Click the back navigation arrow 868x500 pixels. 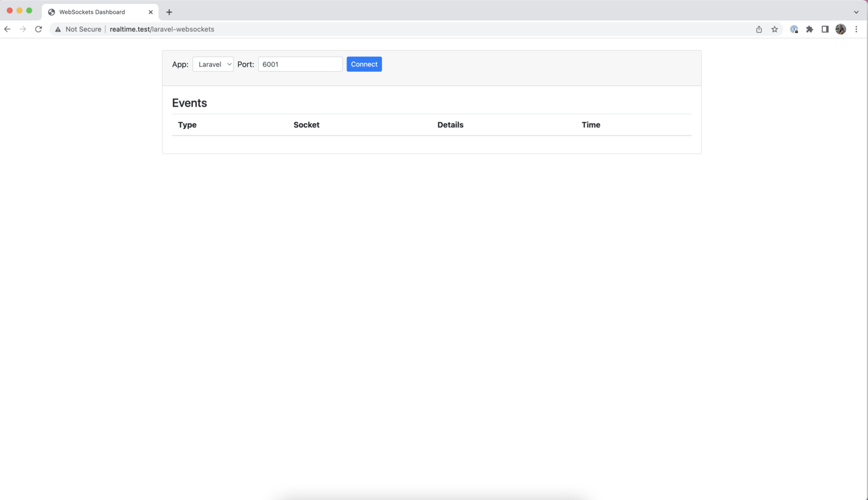[x=7, y=29]
